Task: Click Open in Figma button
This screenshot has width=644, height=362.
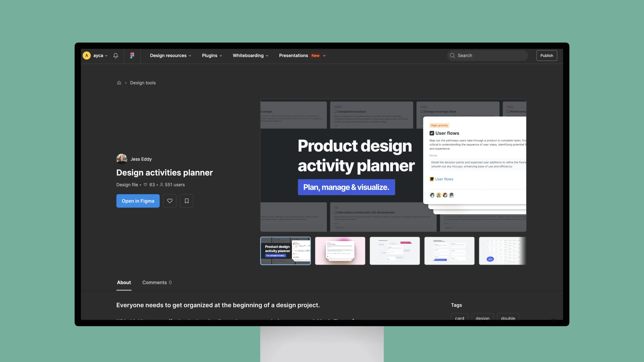Action: coord(138,201)
